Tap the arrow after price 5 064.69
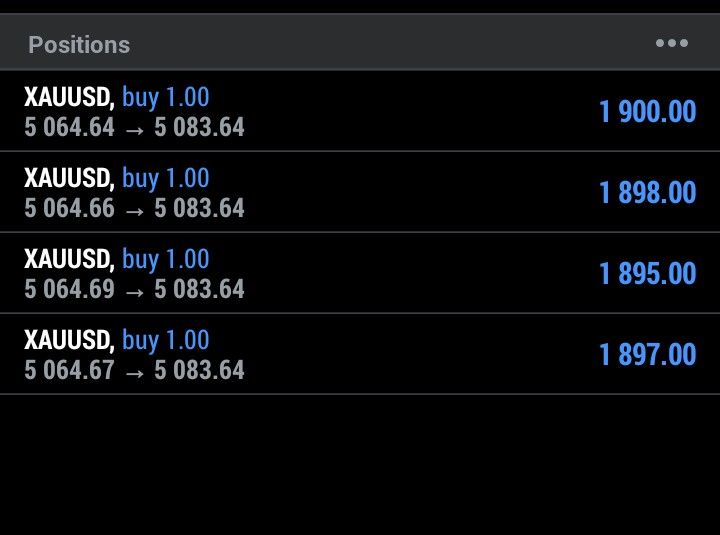 pyautogui.click(x=134, y=290)
